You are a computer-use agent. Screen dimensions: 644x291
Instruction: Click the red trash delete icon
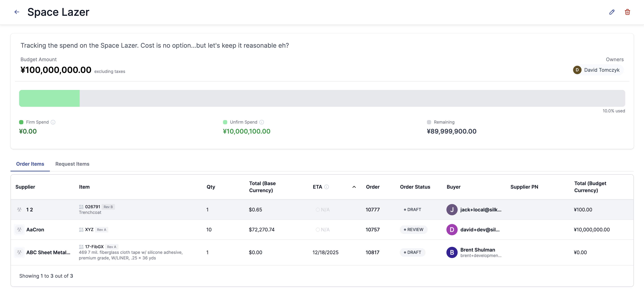(627, 12)
